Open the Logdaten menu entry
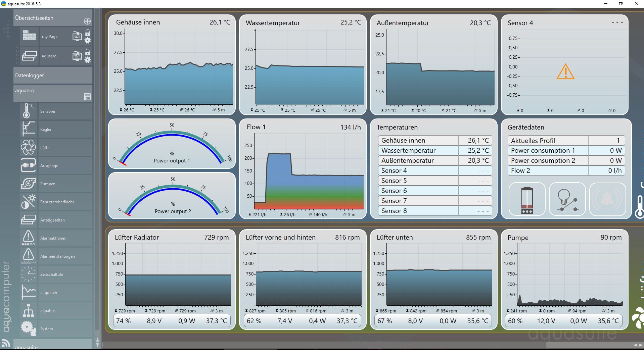The height and width of the screenshot is (350, 644). coord(49,293)
